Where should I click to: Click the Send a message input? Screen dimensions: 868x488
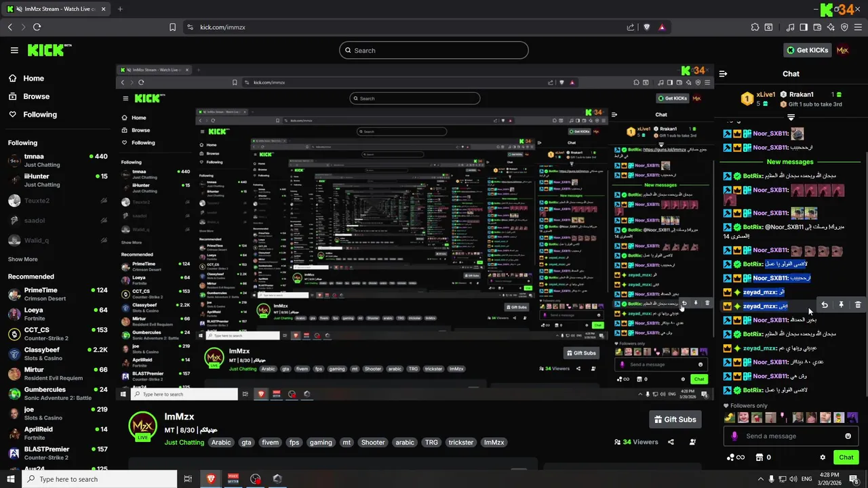click(x=790, y=436)
